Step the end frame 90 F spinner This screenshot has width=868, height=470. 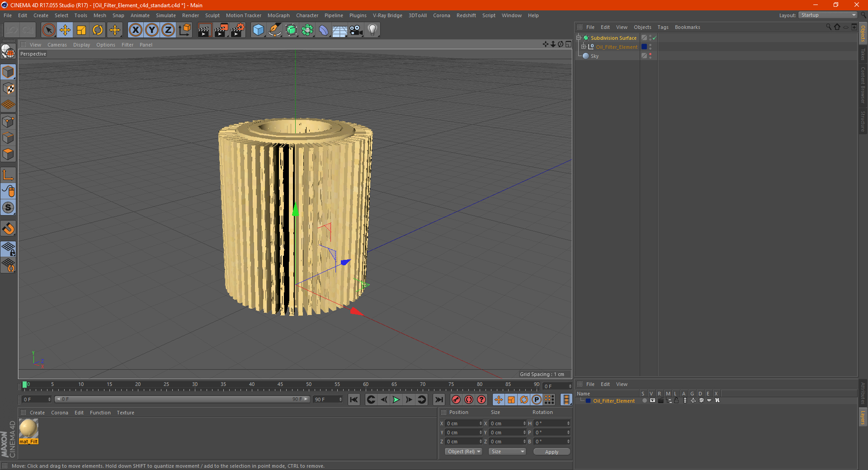point(340,399)
